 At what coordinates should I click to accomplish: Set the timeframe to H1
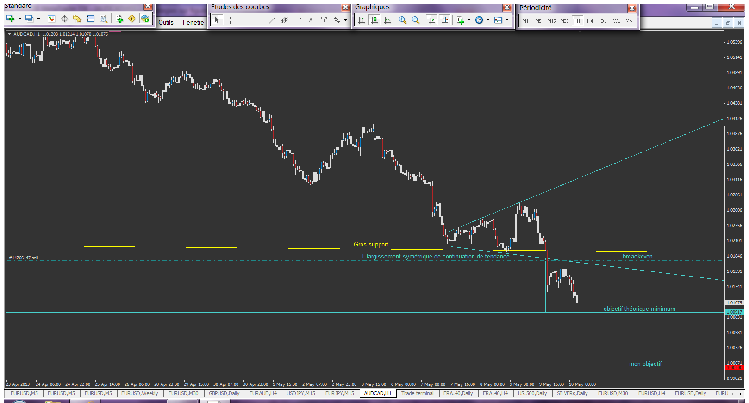click(578, 21)
